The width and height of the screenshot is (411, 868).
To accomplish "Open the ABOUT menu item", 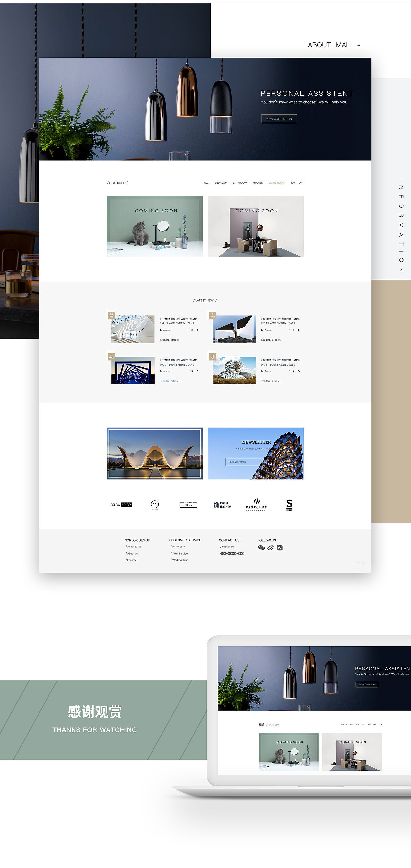I will (319, 45).
